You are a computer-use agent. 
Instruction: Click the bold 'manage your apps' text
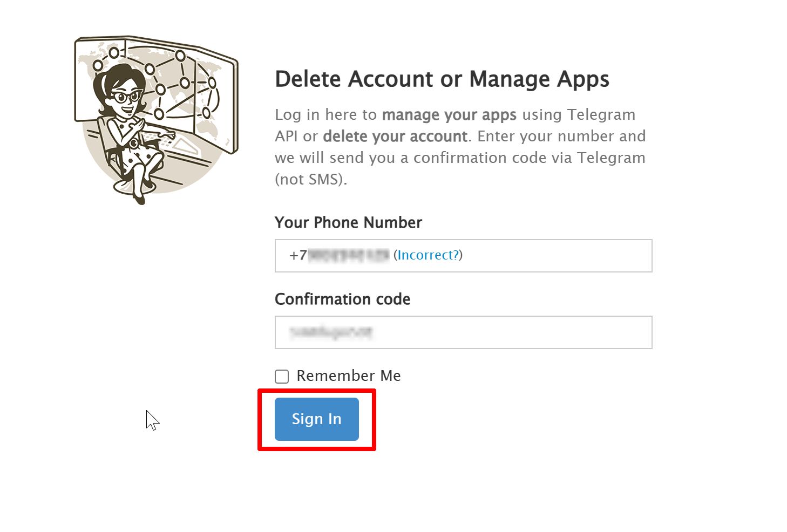click(x=449, y=114)
